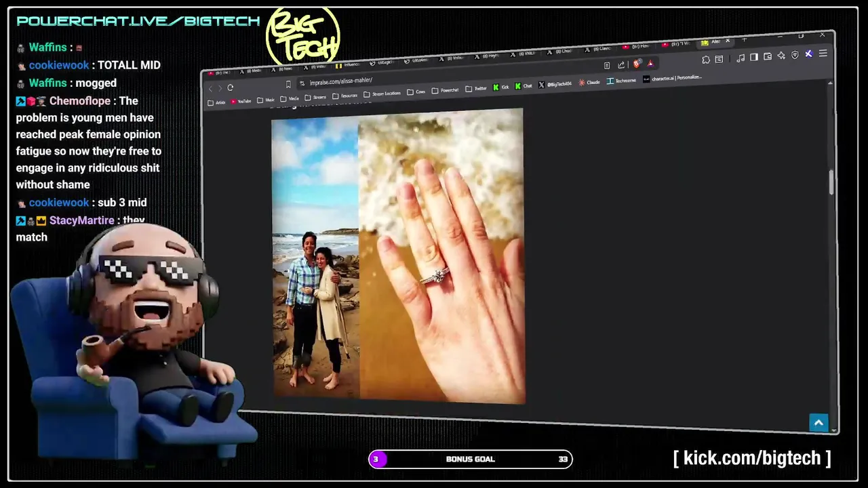Viewport: 868px width, 488px height.
Task: Open the extensions puzzle icon
Action: [x=706, y=60]
